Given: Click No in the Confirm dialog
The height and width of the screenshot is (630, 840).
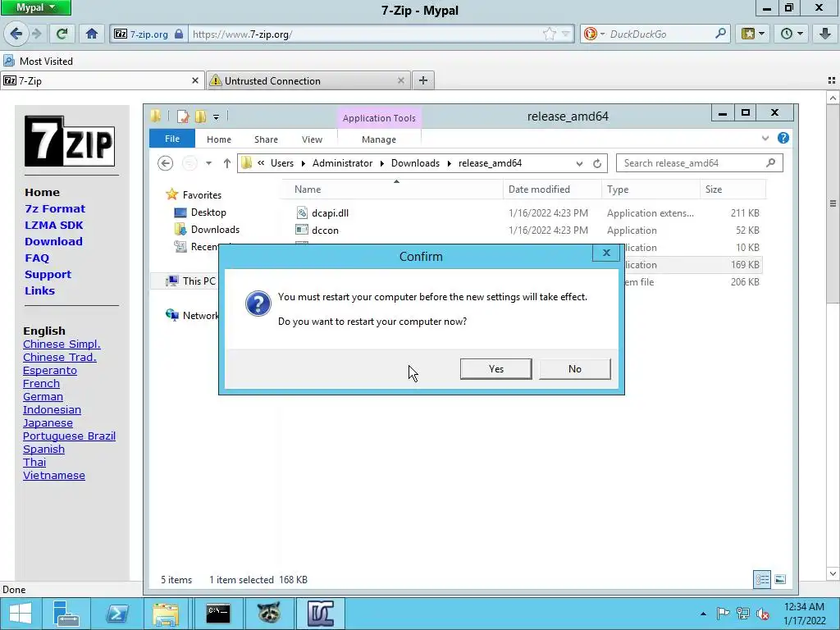Looking at the screenshot, I should (x=575, y=369).
